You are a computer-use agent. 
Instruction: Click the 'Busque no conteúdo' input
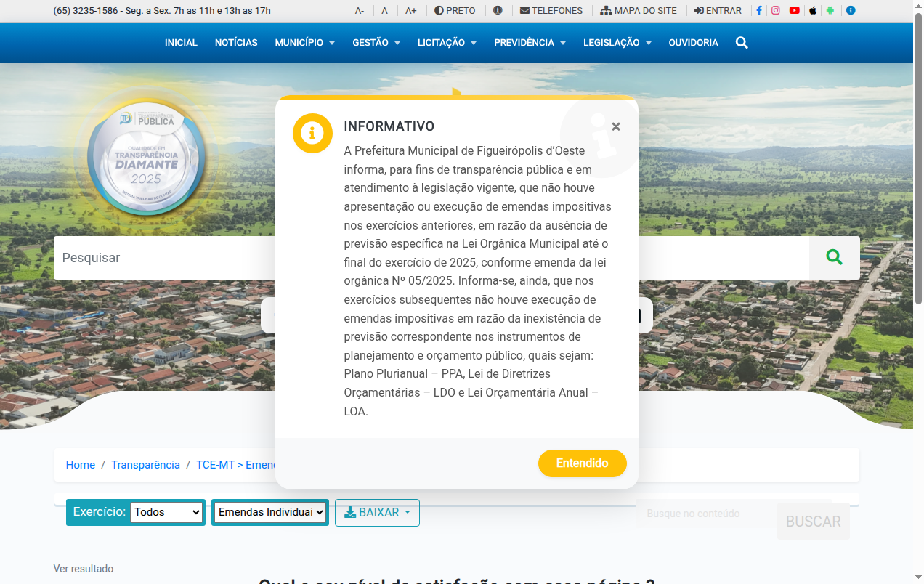pyautogui.click(x=706, y=514)
